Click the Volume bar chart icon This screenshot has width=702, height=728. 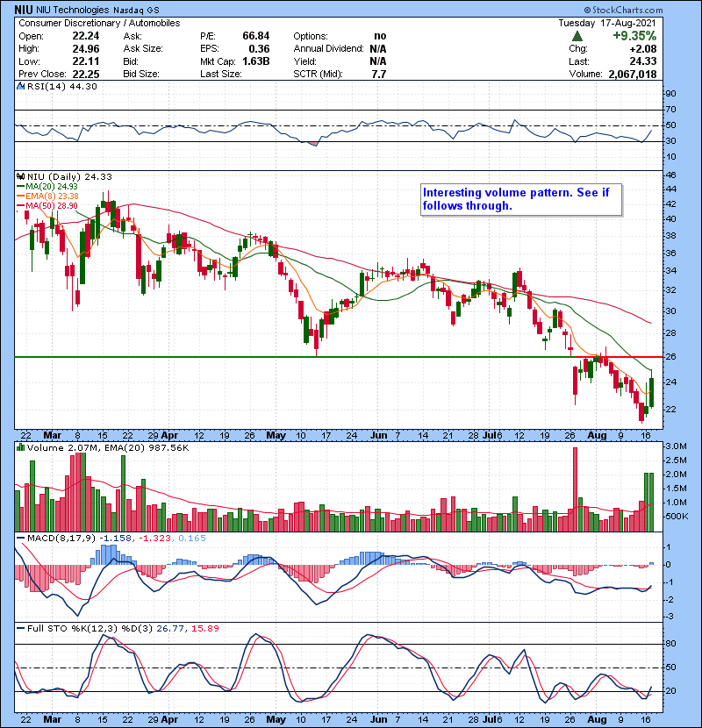point(20,447)
